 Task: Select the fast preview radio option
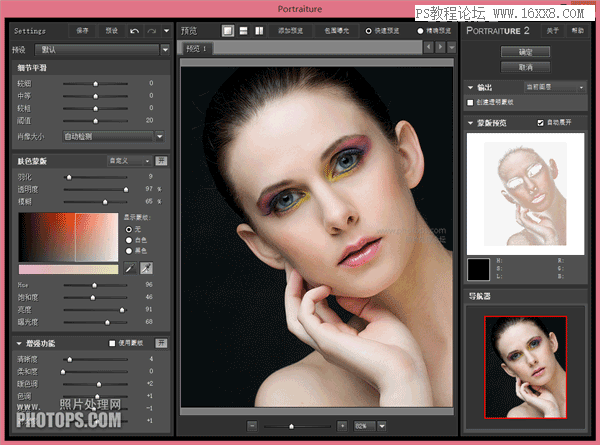368,31
